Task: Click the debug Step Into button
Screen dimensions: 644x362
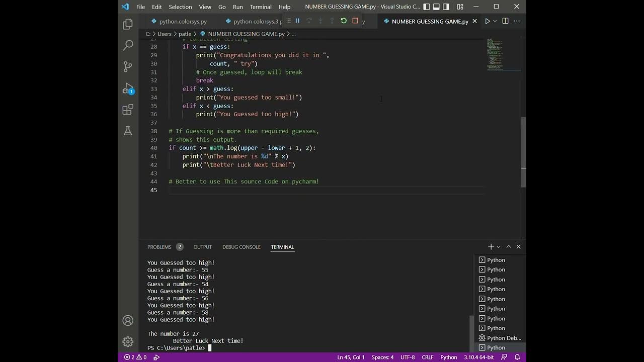Action: tap(320, 21)
